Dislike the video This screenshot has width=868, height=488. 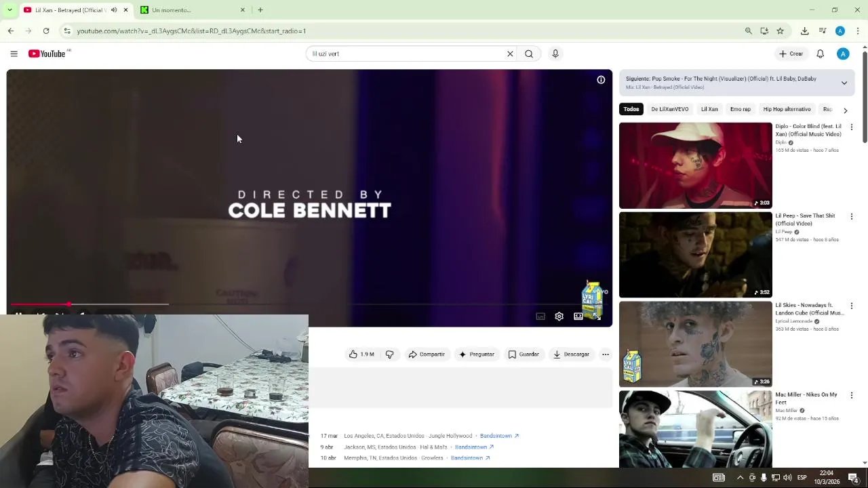coord(389,354)
